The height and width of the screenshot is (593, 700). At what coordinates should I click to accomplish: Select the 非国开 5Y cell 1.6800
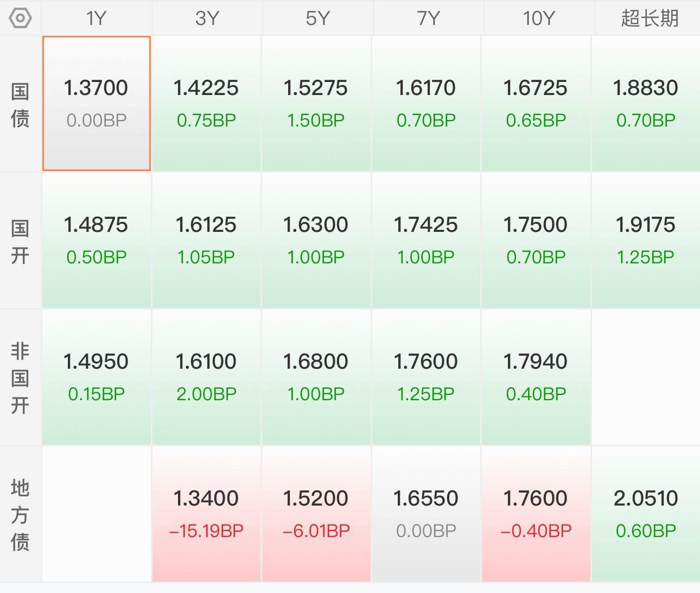point(316,377)
